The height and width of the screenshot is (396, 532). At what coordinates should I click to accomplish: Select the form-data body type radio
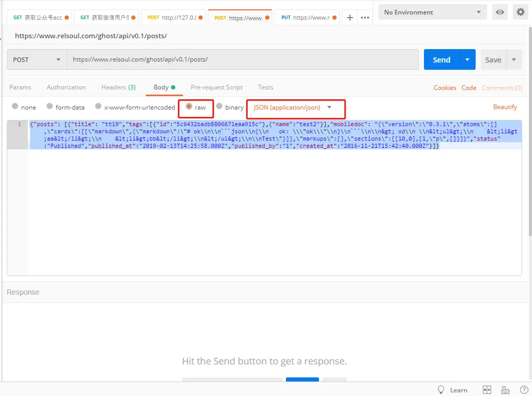50,106
